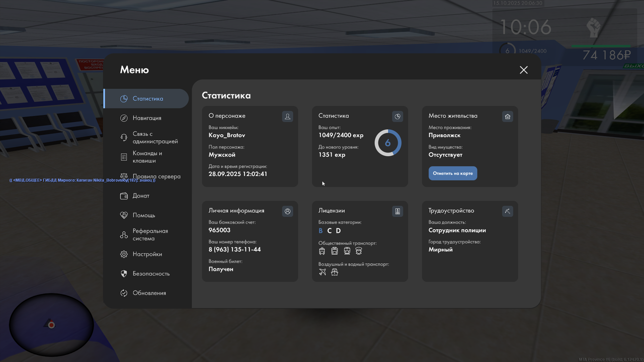Click the 1351 exp remaining value
This screenshot has height=362, width=644.
click(332, 155)
